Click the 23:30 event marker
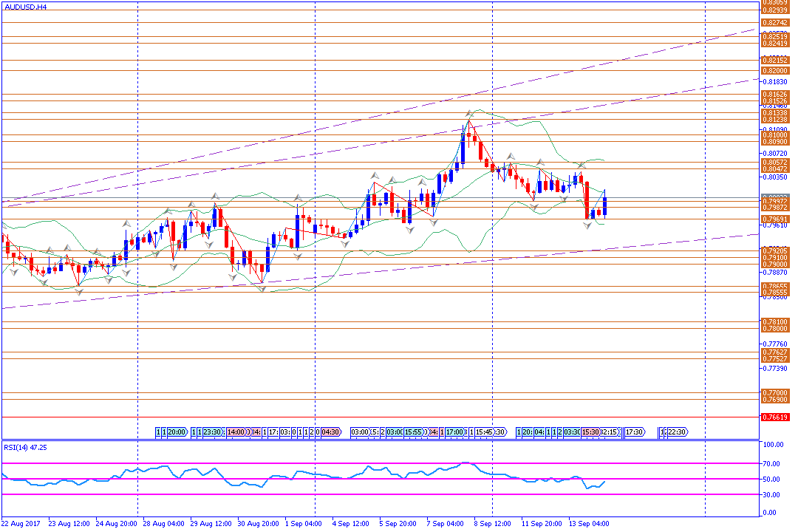Image resolution: width=798 pixels, height=532 pixels. (x=213, y=432)
